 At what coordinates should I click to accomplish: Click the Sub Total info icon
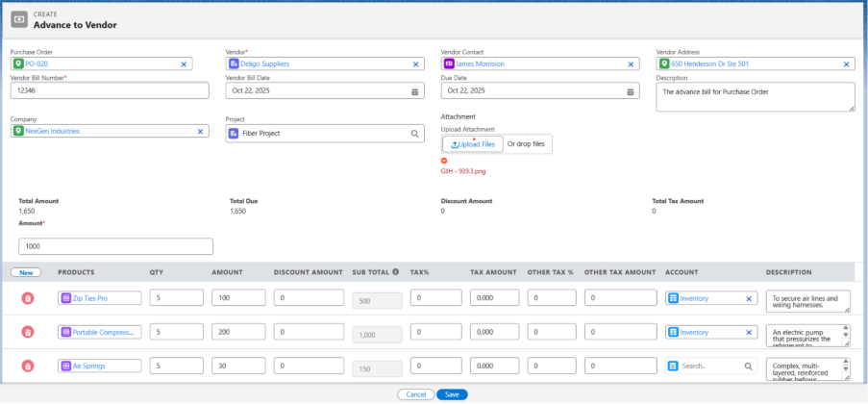click(396, 272)
